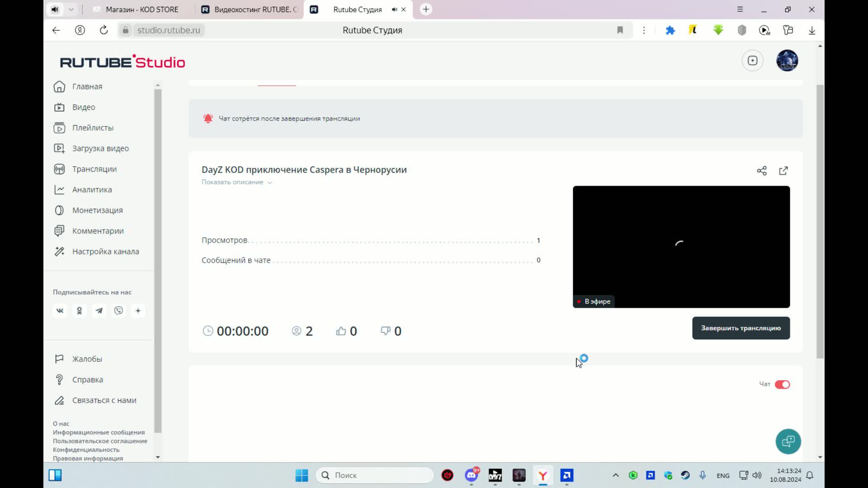This screenshot has height=488, width=868.
Task: Open DayZ app in taskbar
Action: point(495,475)
